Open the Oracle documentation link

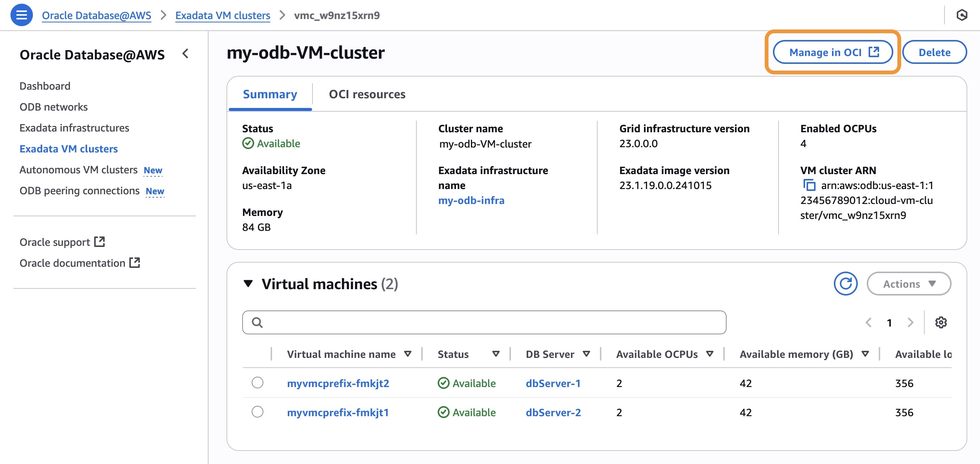click(72, 263)
